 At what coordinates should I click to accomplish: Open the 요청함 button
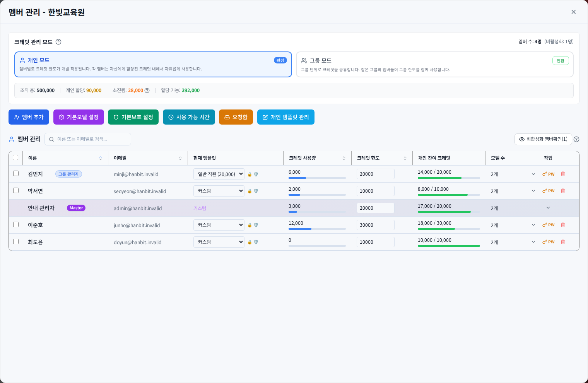tap(236, 117)
